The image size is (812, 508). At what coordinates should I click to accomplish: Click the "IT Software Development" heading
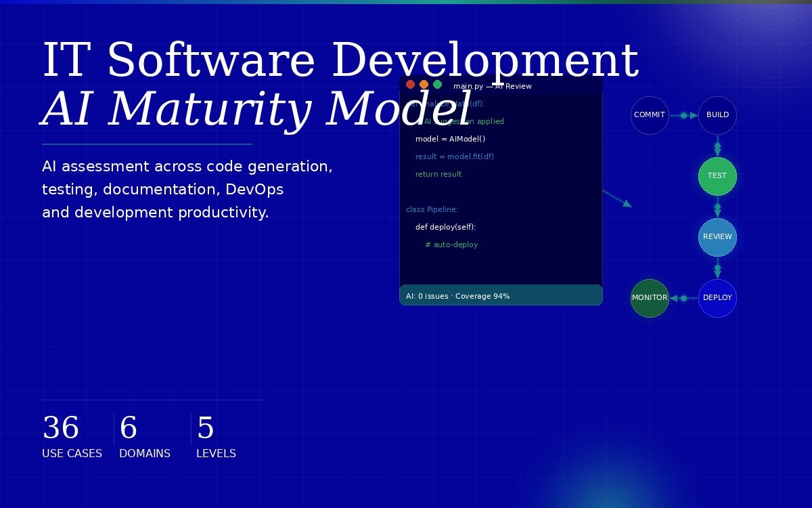click(x=340, y=60)
